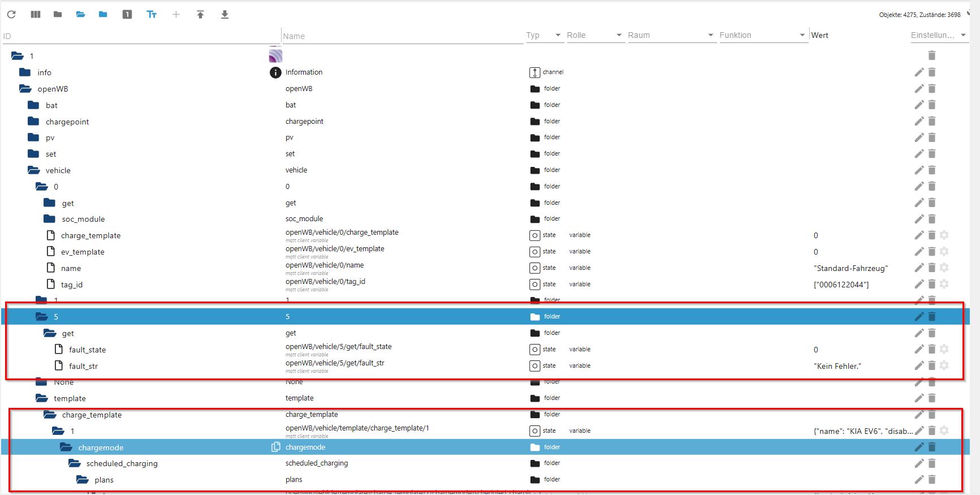Select the highlighted vehicle 5 folder row
Screen dimensions: 980x495
[x=485, y=317]
